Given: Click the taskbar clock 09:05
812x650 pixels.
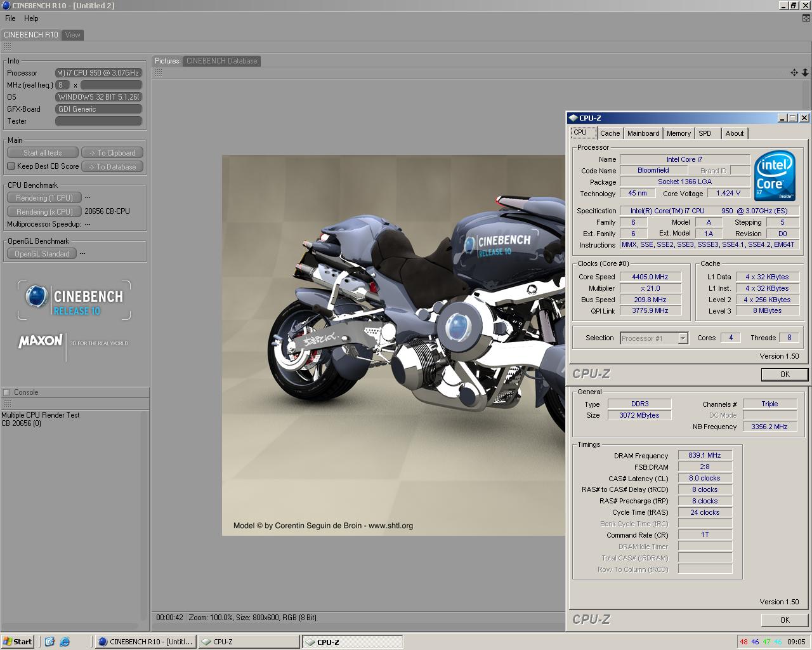Looking at the screenshot, I should (x=796, y=642).
